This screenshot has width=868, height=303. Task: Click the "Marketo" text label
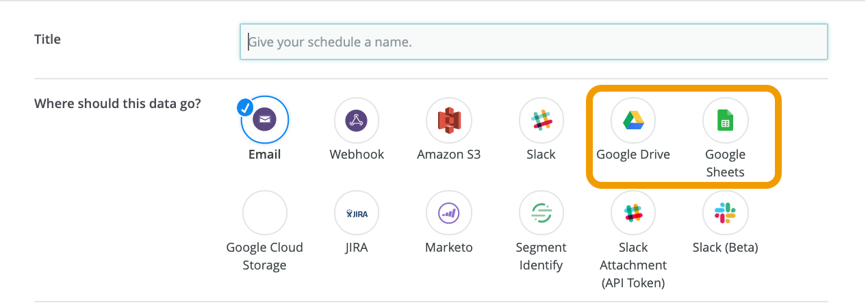(449, 248)
